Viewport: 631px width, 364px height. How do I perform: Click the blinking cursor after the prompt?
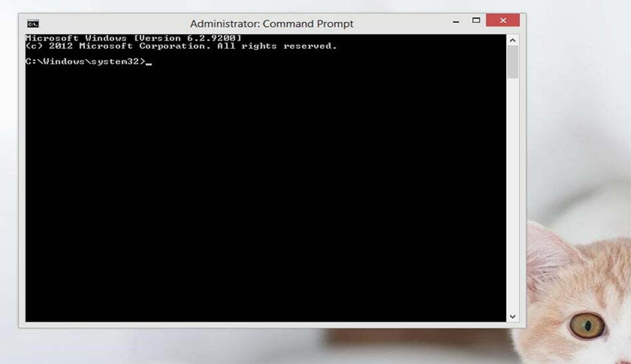[x=149, y=64]
